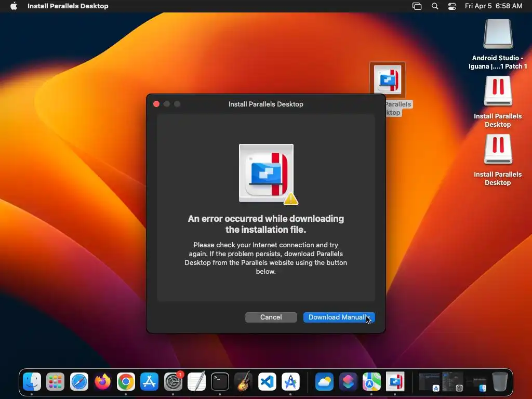This screenshot has height=399, width=532.
Task: Open System Settings with the notification badge
Action: 173,382
